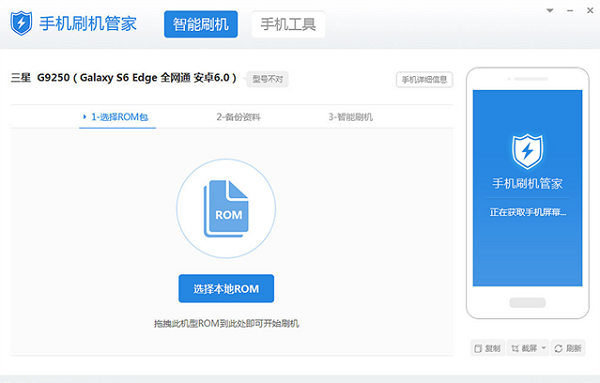Click the screenshot crop icon
Viewport: 600px width, 383px height.
(x=515, y=348)
